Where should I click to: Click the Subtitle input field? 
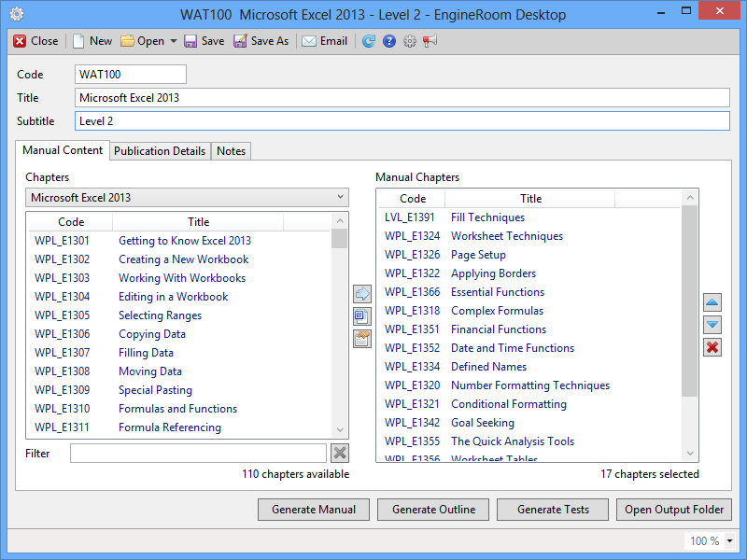point(402,121)
